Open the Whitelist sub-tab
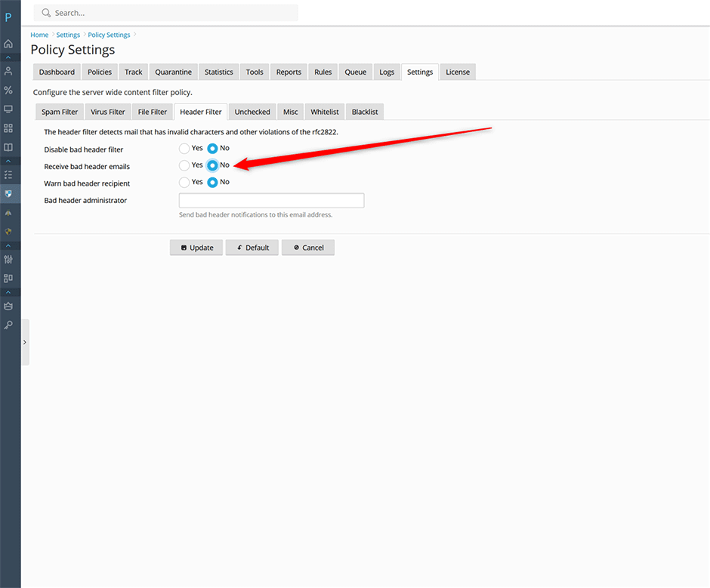 point(325,112)
